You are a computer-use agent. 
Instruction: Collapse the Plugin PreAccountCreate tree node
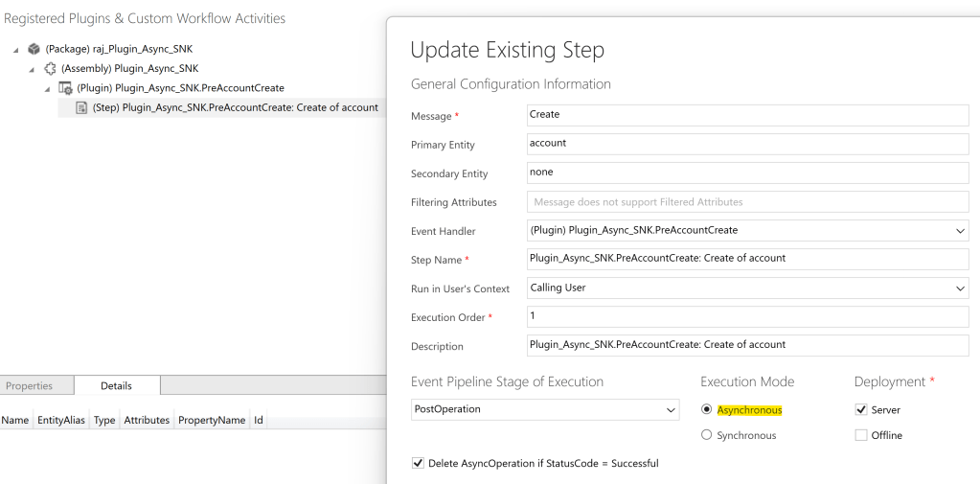(47, 88)
